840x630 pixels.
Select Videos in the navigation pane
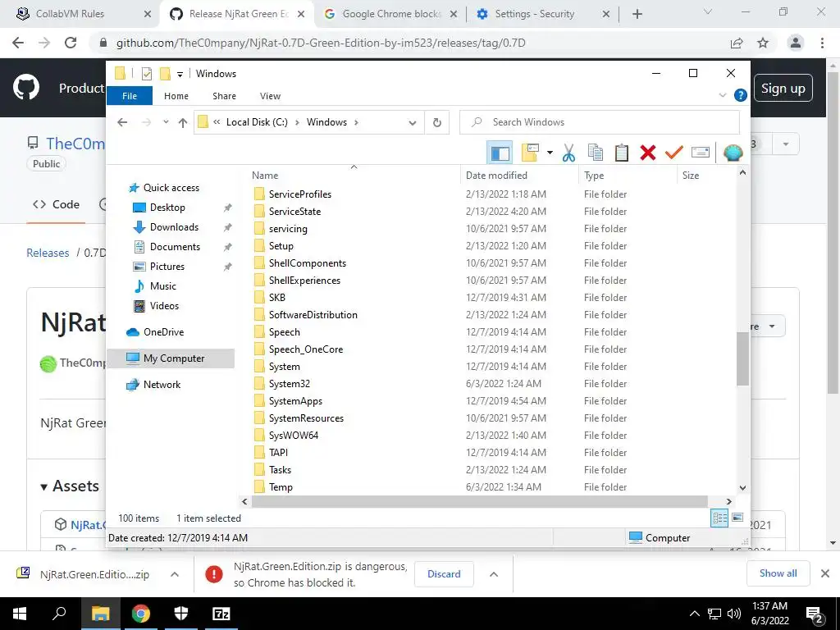pos(164,306)
